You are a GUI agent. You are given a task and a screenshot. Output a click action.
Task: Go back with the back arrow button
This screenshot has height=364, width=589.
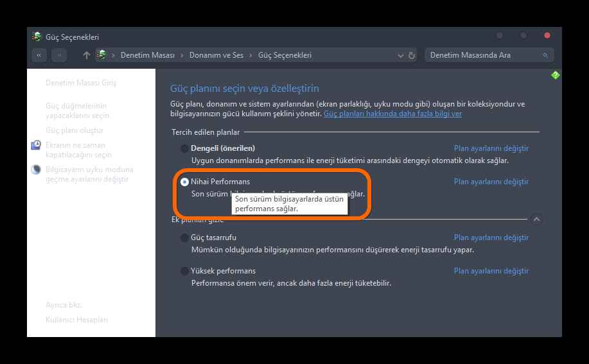point(39,55)
